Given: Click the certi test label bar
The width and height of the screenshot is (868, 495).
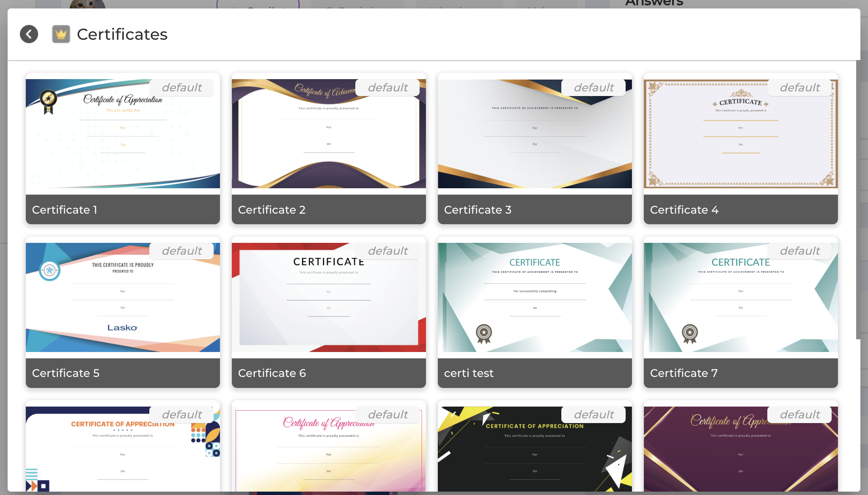Looking at the screenshot, I should [535, 373].
